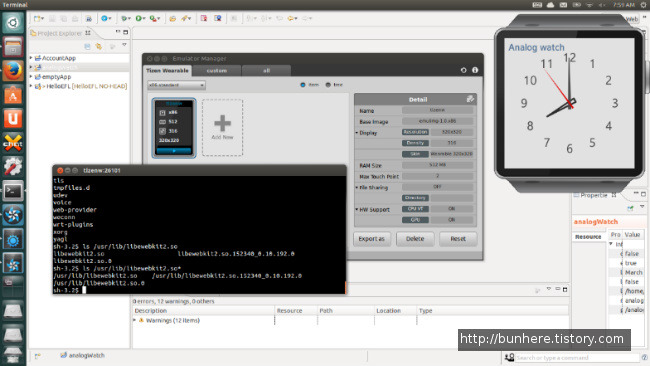Switch to the custom tab
The width and height of the screenshot is (650, 366).
217,70
